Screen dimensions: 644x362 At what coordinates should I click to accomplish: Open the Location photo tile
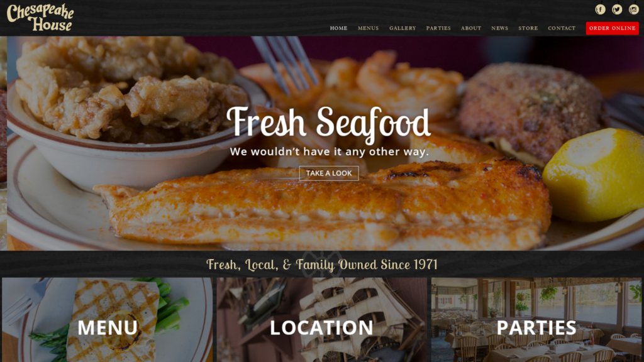point(321,320)
